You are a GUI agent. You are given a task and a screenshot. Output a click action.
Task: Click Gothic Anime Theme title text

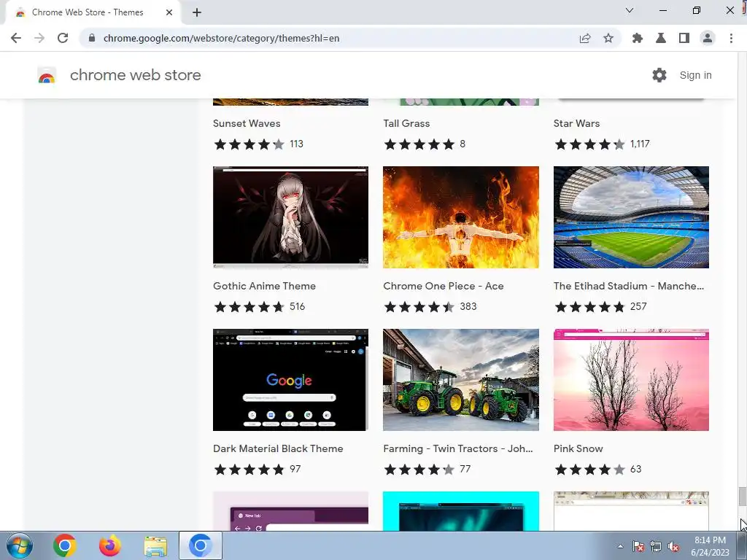(x=264, y=286)
